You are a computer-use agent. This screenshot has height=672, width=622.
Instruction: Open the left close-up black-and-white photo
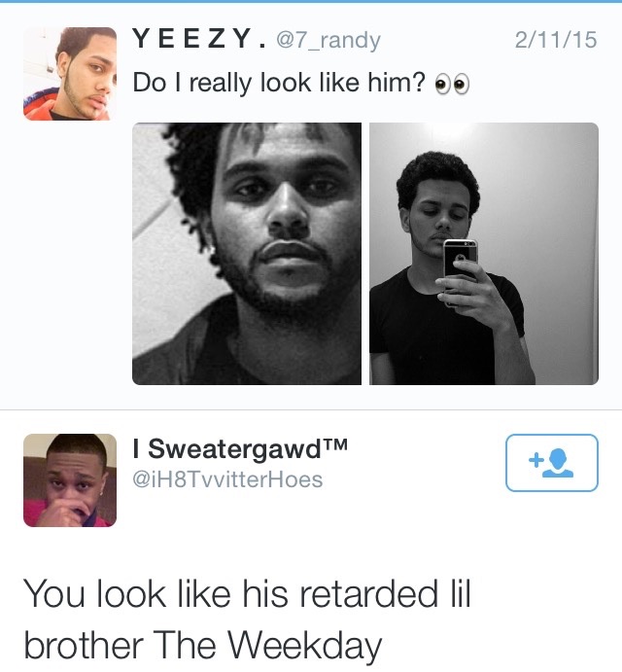tap(247, 254)
